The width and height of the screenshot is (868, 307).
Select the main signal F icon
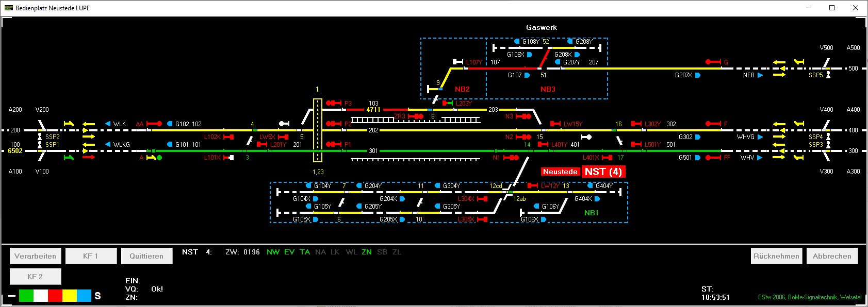[x=713, y=124]
